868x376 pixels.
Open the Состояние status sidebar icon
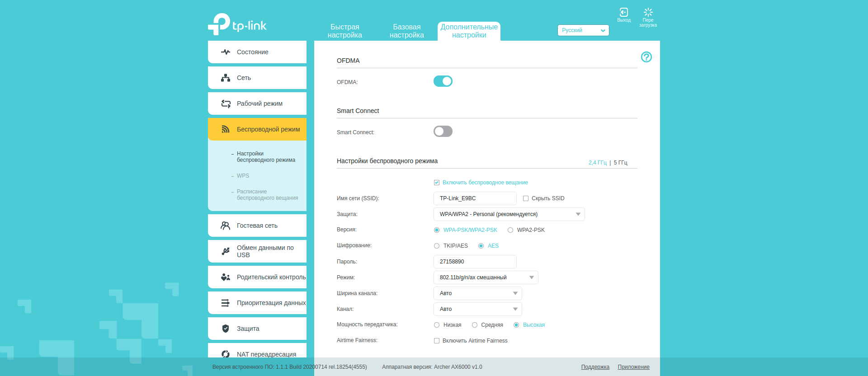tap(226, 52)
